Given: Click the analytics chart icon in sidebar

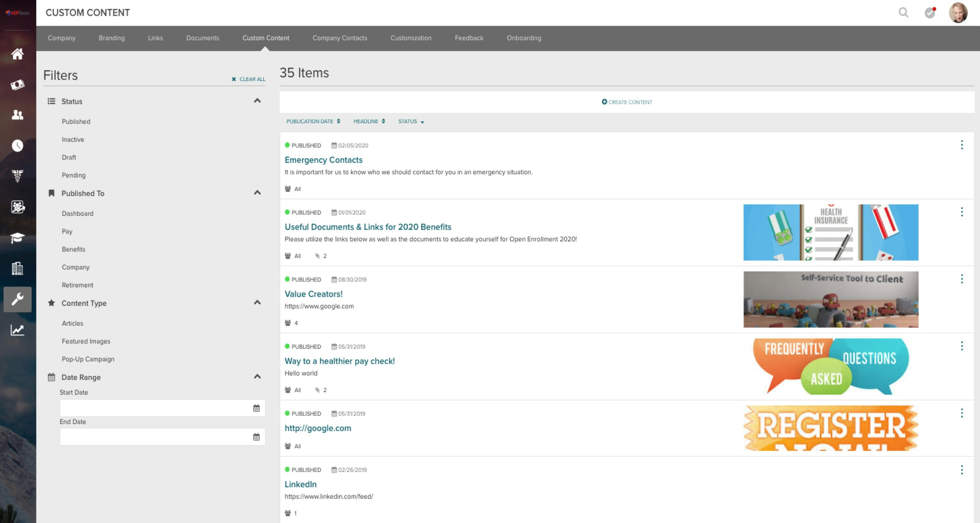Looking at the screenshot, I should point(17,330).
